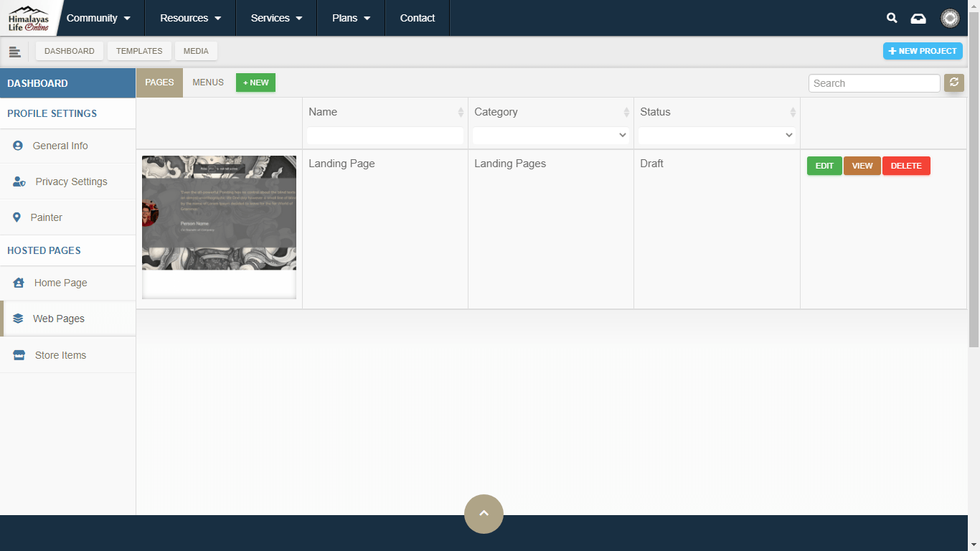980x551 pixels.
Task: Click the Search input field
Action: click(874, 83)
